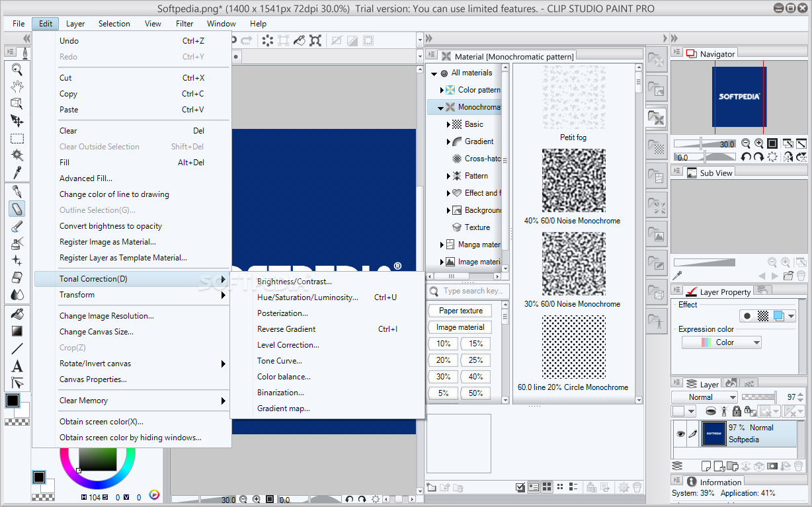Click Image material tag button

[x=461, y=327]
